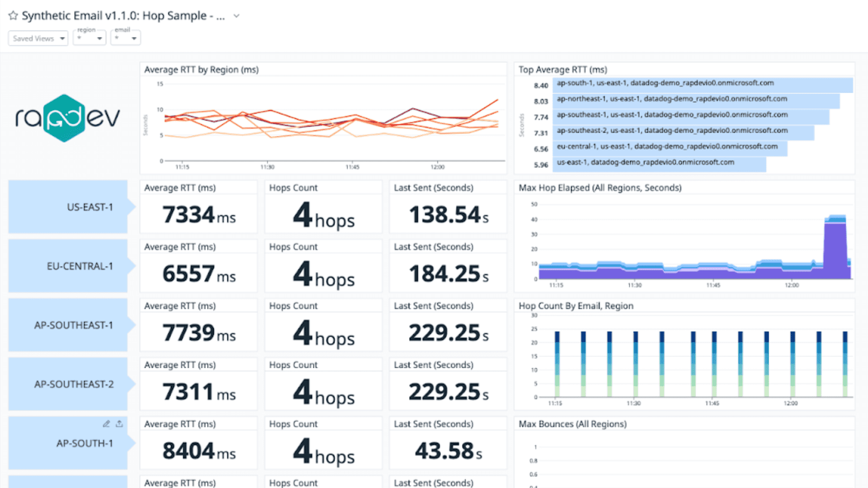Click the share icon on AP-SOUTH-1
Viewport: 868px width, 488px height.
tap(119, 424)
